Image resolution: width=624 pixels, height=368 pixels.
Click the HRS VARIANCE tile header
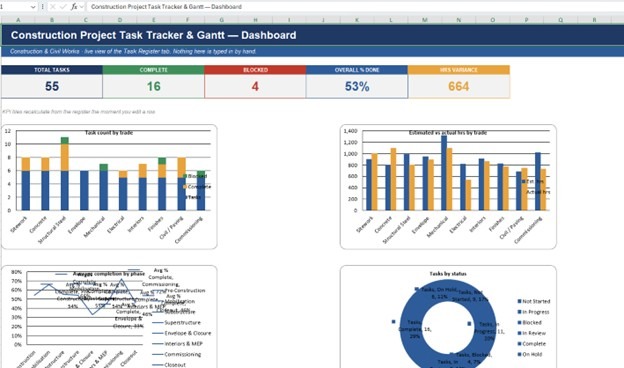coord(459,70)
